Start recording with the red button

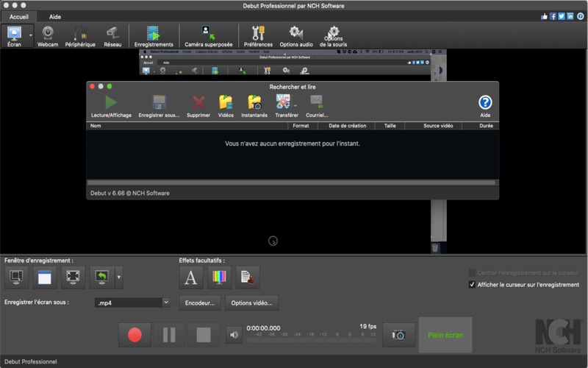coord(135,335)
